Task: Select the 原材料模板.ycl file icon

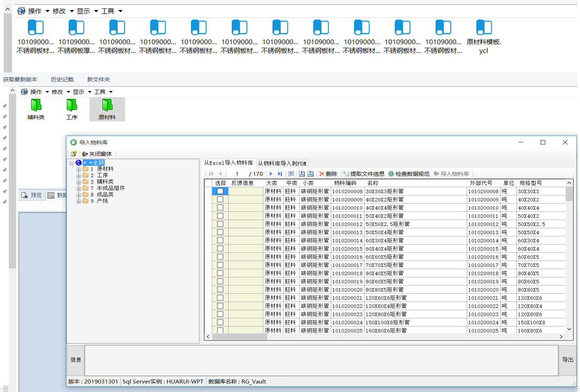Action: point(483,28)
